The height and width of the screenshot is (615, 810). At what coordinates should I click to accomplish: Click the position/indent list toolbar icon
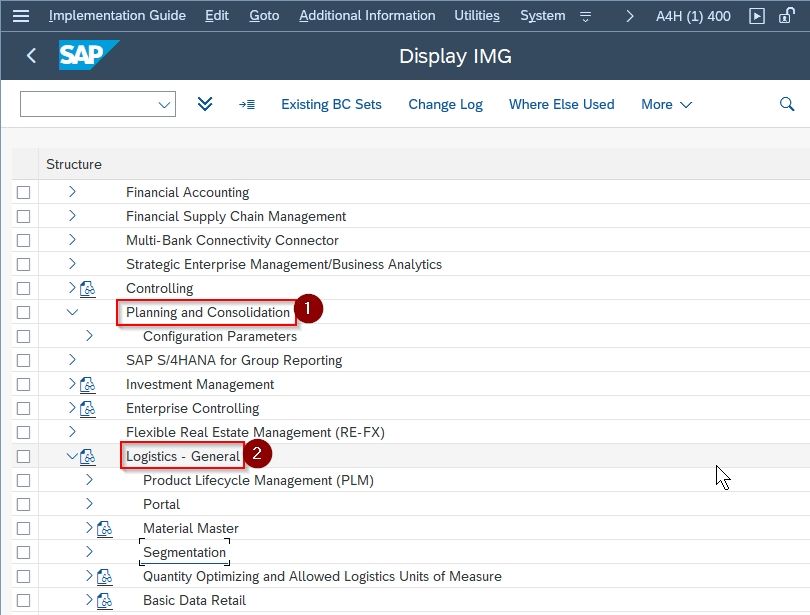tap(247, 104)
